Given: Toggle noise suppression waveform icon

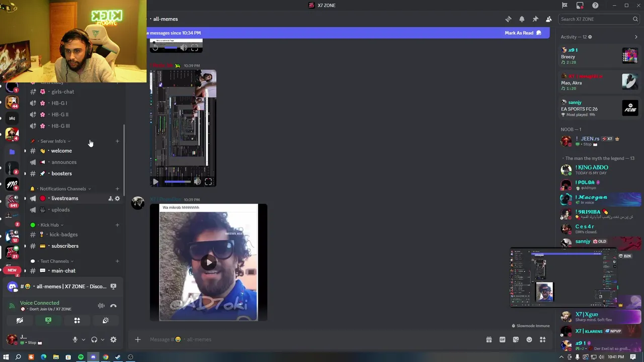Looking at the screenshot, I should 101,306.
